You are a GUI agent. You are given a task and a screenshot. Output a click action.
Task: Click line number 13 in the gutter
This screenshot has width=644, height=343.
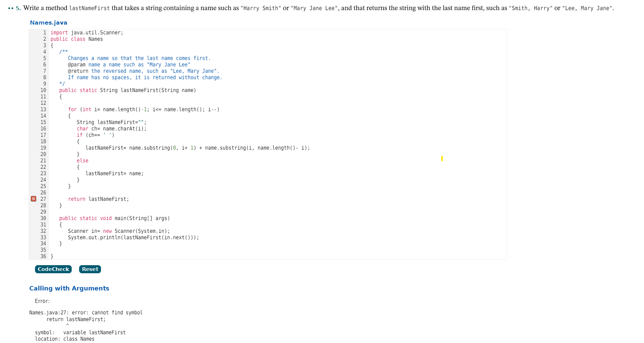click(x=43, y=109)
